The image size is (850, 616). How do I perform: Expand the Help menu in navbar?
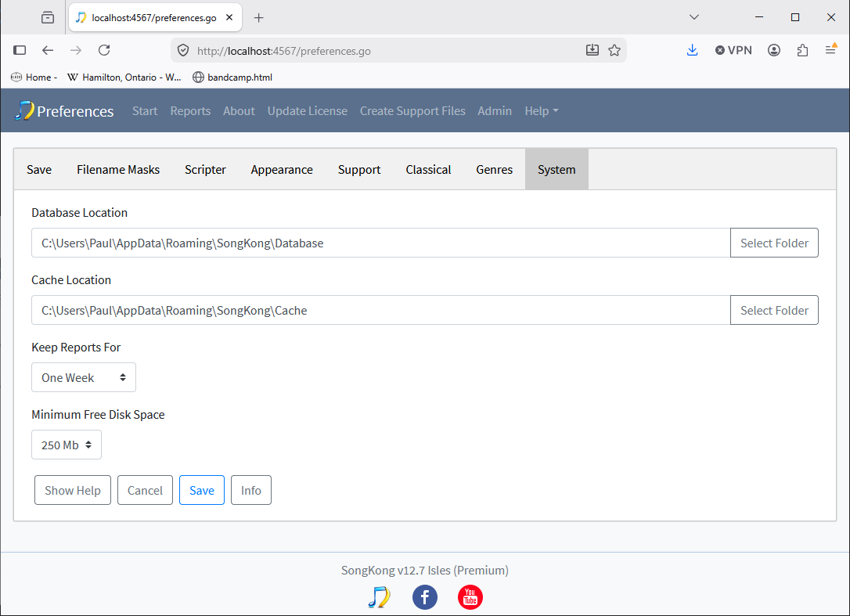(x=541, y=111)
